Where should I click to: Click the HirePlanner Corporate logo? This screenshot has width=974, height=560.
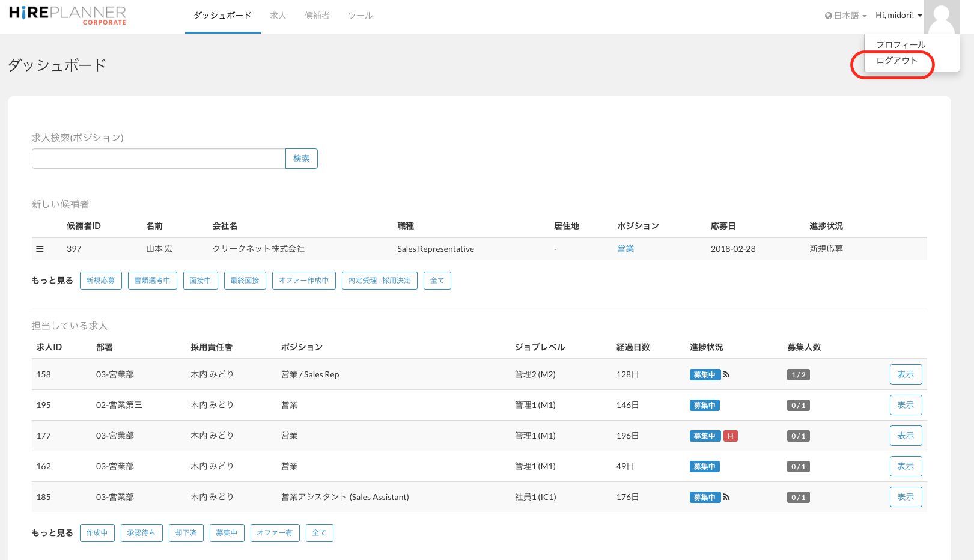coord(67,16)
